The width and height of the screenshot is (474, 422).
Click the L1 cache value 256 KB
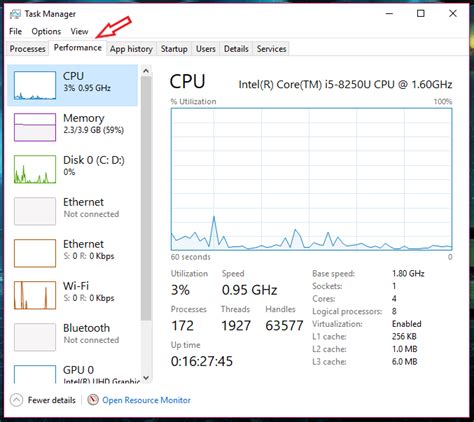click(x=404, y=337)
